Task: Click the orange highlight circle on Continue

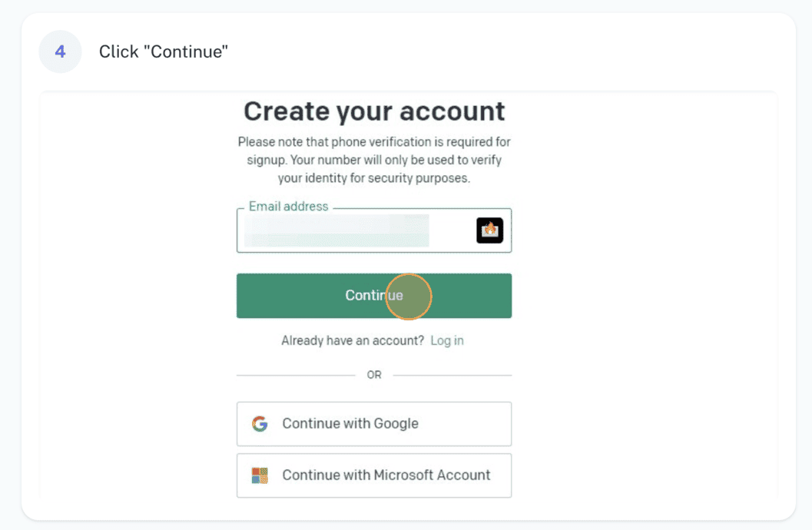Action: [x=408, y=296]
